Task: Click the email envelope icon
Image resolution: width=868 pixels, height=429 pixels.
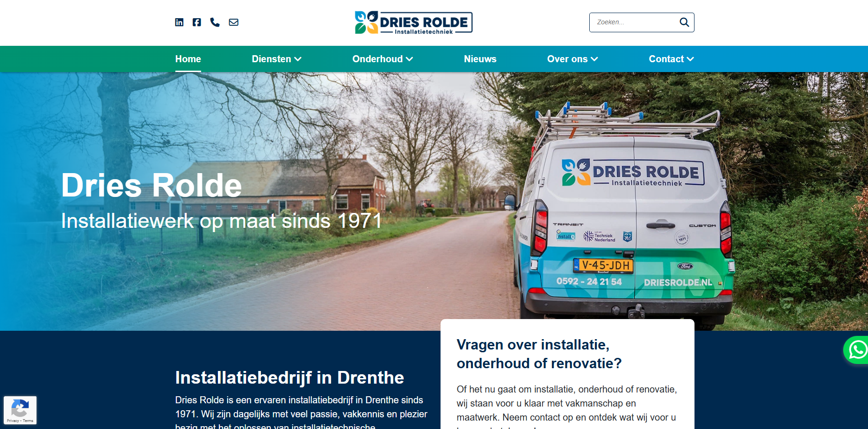Action: click(x=233, y=22)
